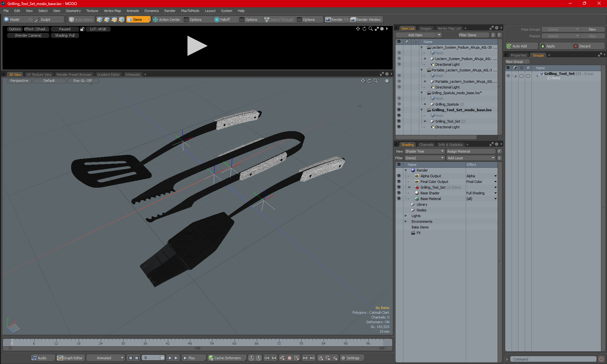Choose the Vertices selection mode icon

[x=100, y=20]
